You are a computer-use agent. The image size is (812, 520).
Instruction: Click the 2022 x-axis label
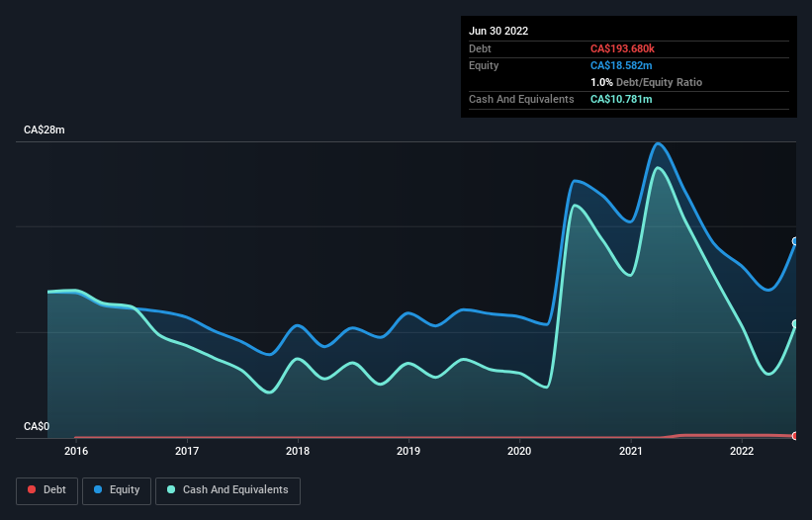742,451
